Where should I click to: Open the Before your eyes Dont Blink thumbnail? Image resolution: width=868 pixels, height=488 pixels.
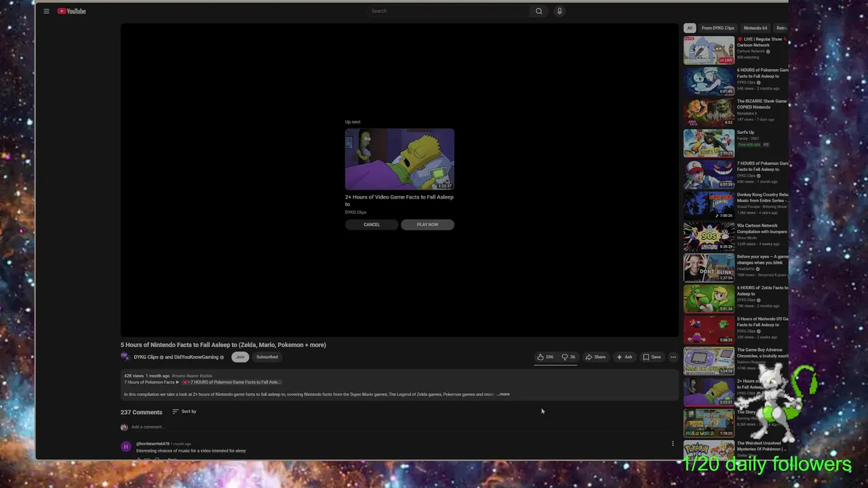(x=709, y=268)
